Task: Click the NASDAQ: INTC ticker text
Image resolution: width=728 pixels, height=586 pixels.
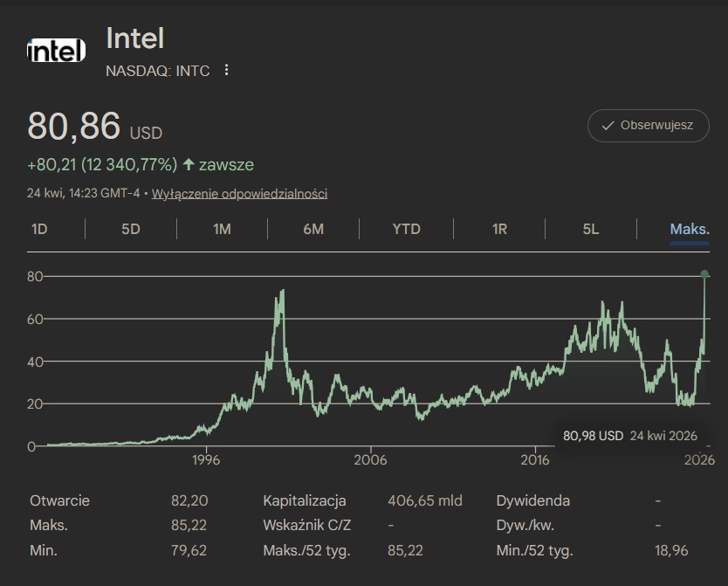Action: coord(158,71)
